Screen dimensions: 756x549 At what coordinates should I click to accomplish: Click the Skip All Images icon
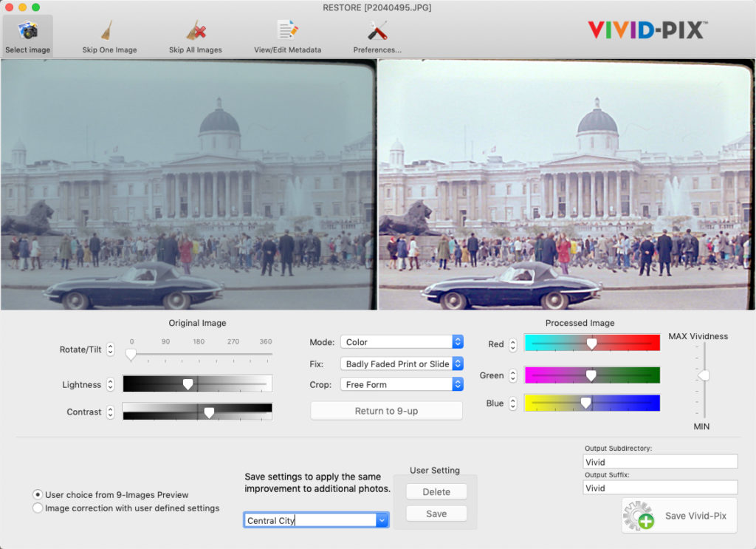pyautogui.click(x=196, y=30)
